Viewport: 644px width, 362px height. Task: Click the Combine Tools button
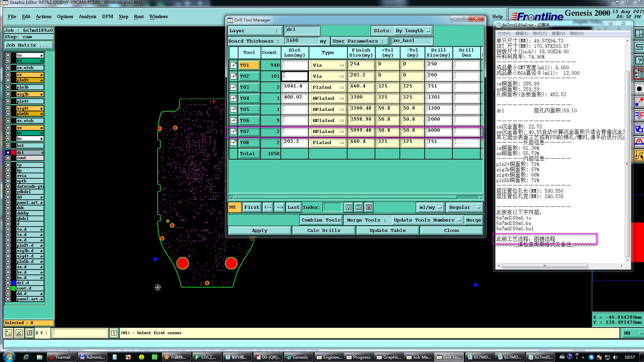(x=321, y=220)
